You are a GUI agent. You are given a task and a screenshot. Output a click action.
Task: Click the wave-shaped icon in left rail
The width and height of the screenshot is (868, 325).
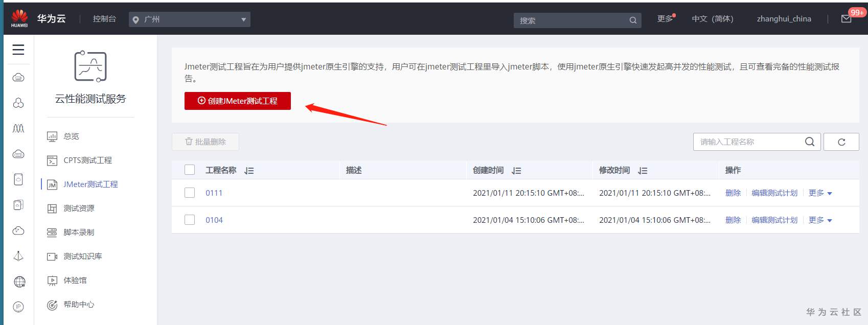click(x=18, y=128)
